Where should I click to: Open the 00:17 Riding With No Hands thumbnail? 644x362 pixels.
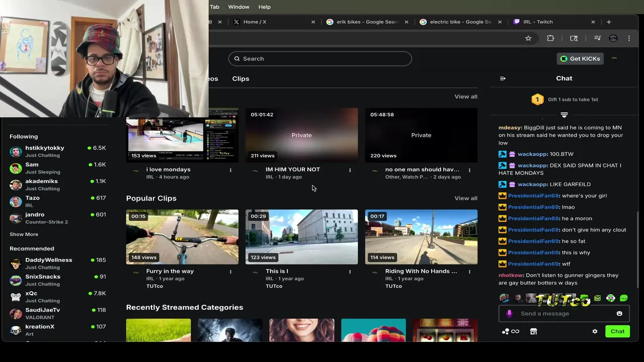pyautogui.click(x=421, y=237)
